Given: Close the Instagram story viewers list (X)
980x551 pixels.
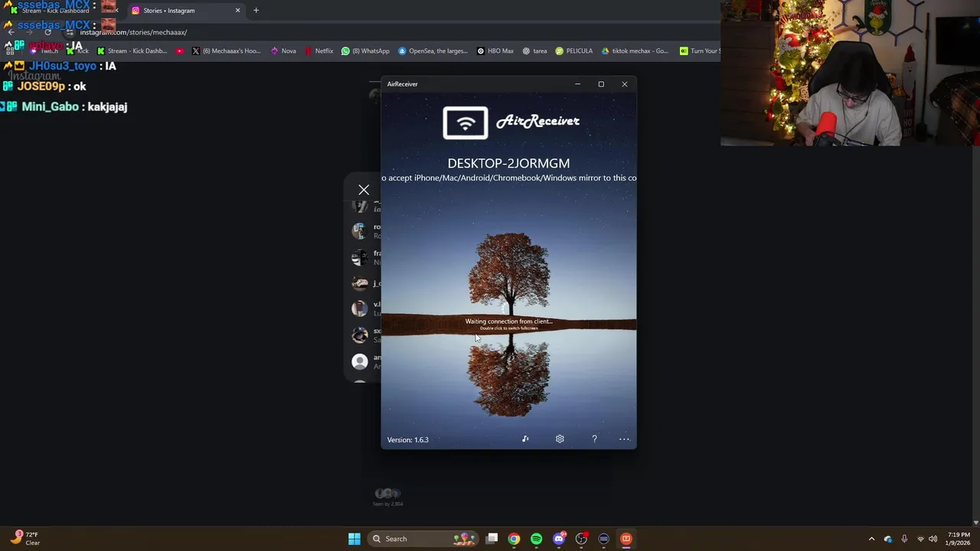Looking at the screenshot, I should (364, 190).
